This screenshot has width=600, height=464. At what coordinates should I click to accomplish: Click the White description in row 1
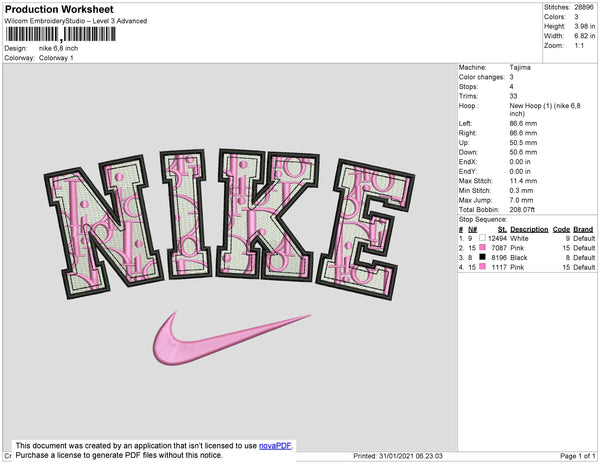pos(519,238)
